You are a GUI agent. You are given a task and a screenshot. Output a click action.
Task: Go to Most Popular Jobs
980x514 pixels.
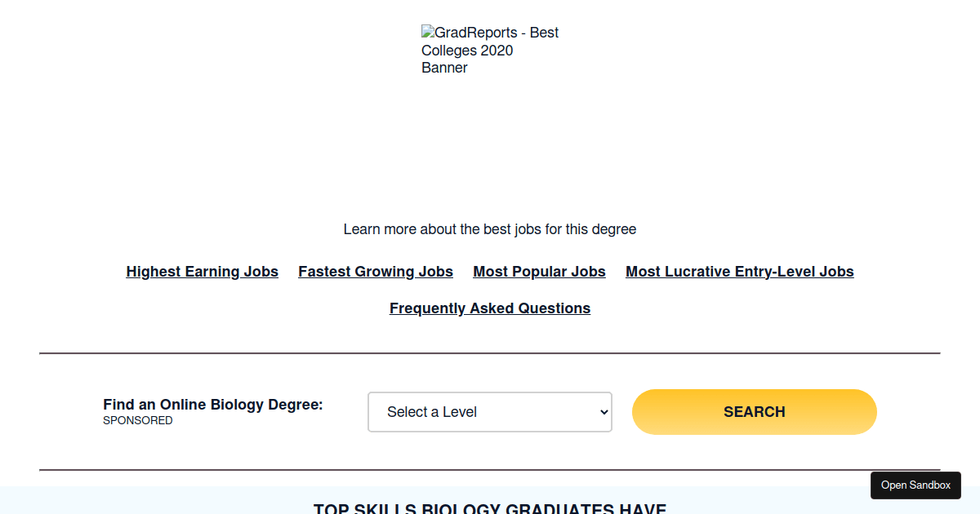click(x=539, y=272)
